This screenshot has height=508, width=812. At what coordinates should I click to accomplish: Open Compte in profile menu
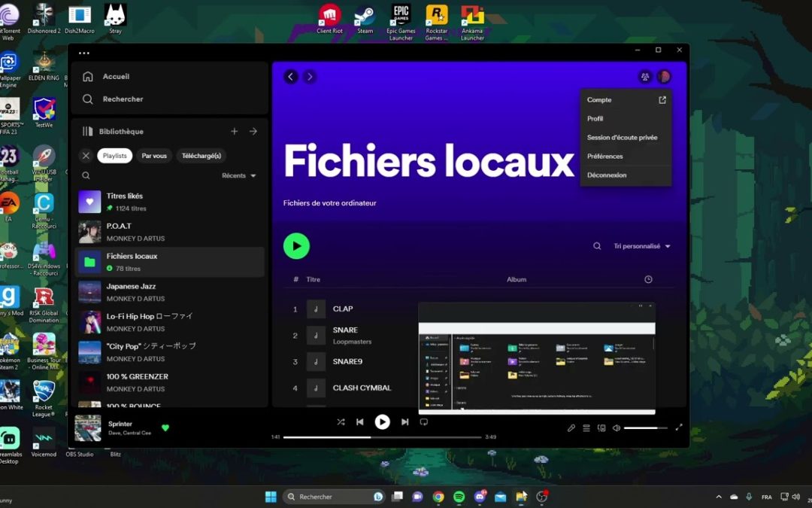click(x=626, y=100)
